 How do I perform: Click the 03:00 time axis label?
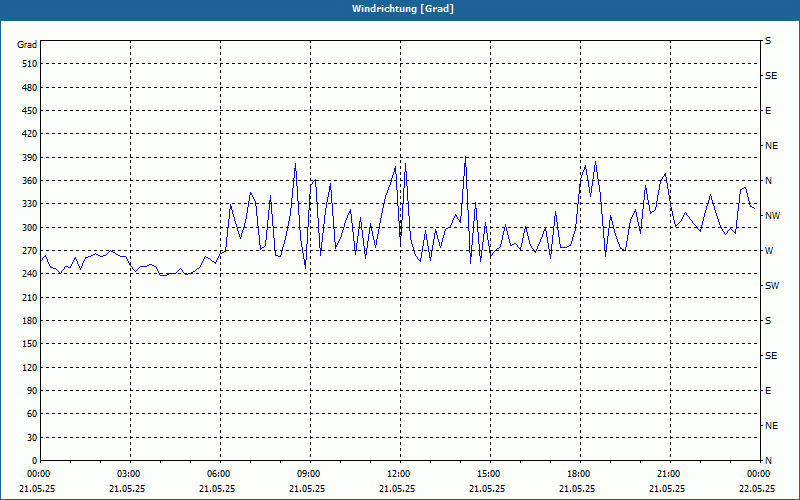tap(129, 474)
